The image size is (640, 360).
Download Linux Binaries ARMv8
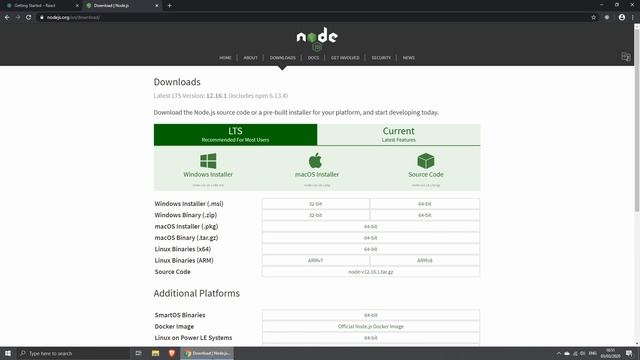pos(424,260)
